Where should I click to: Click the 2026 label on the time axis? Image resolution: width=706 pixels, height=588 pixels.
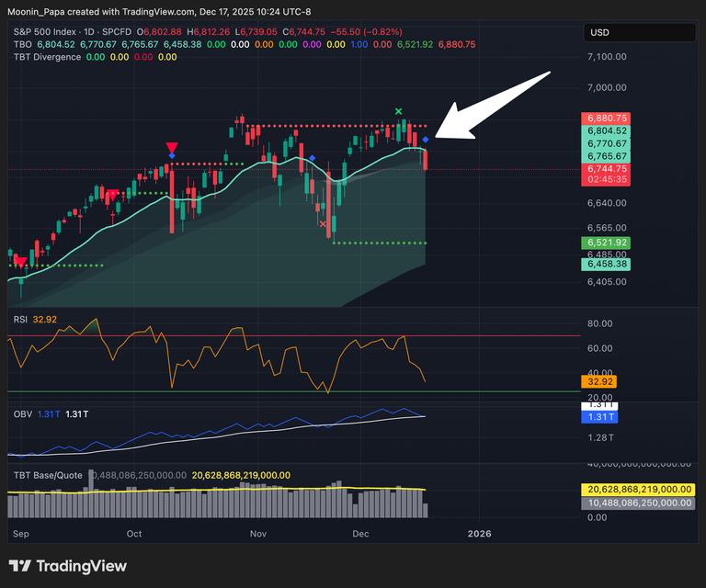click(479, 534)
